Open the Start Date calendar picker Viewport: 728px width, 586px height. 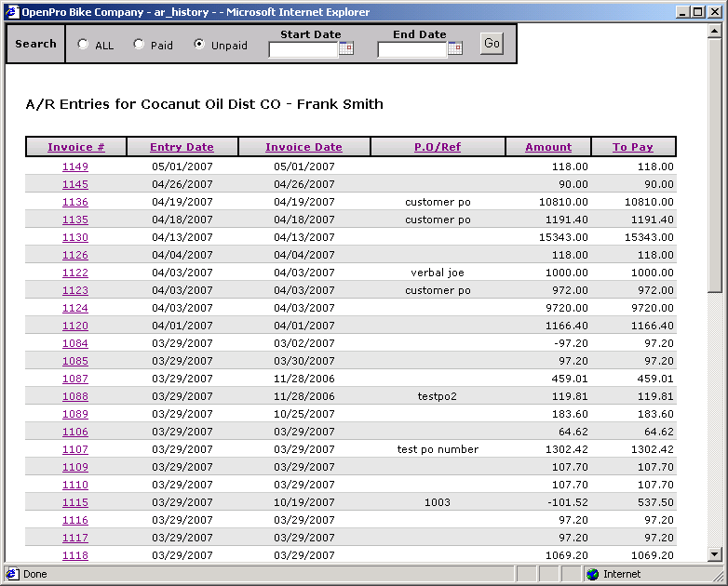(x=346, y=49)
